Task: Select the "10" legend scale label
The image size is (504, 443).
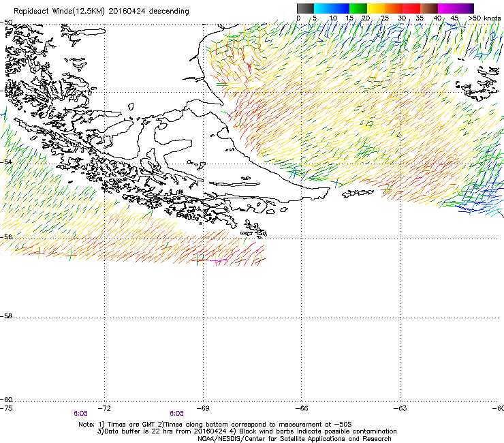Action: [x=333, y=18]
